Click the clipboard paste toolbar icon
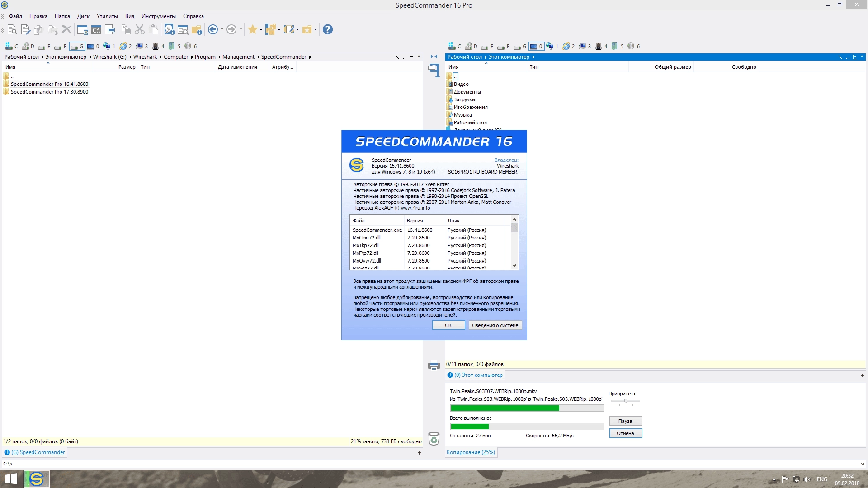This screenshot has height=488, width=868. coord(154,30)
